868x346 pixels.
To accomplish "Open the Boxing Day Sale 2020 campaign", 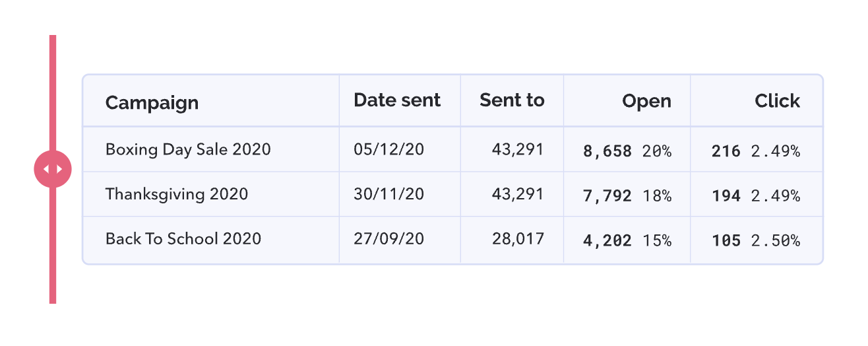I will coord(188,149).
